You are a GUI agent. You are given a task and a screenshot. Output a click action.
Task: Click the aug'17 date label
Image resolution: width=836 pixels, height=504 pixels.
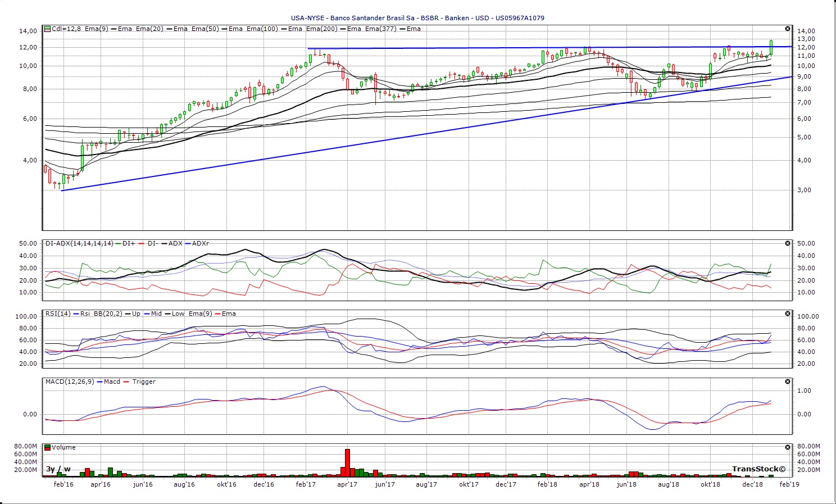click(426, 484)
